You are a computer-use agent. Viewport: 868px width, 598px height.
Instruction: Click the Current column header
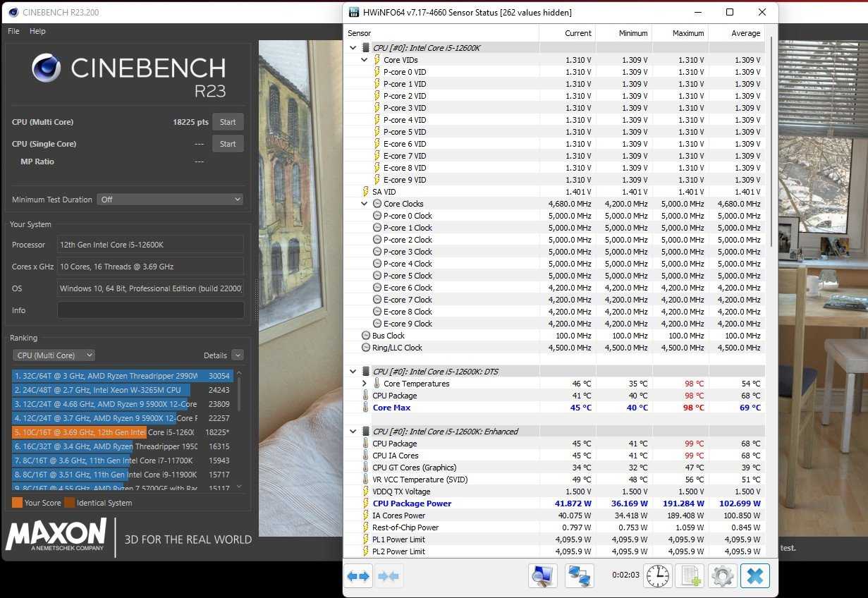[x=567, y=33]
